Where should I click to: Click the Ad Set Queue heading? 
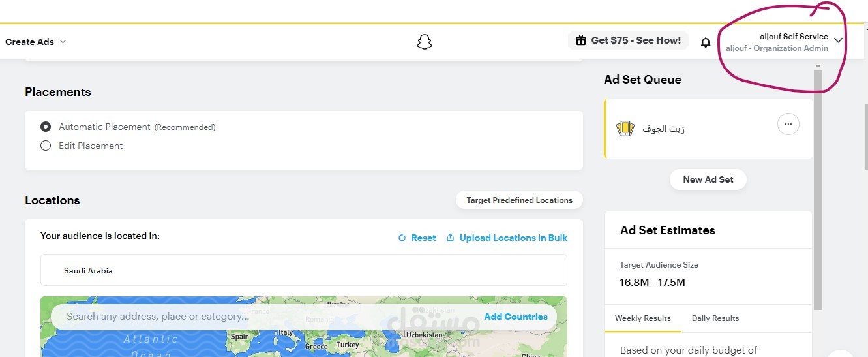(642, 80)
